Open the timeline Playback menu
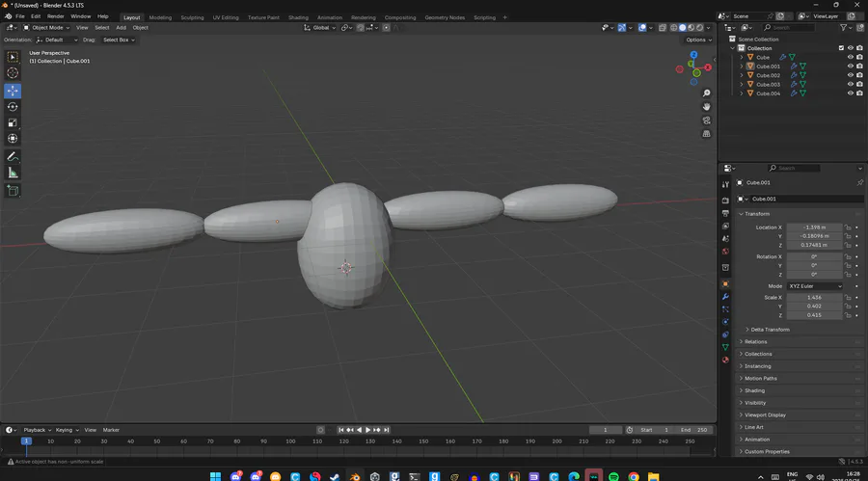Image resolution: width=868 pixels, height=481 pixels. click(37, 430)
